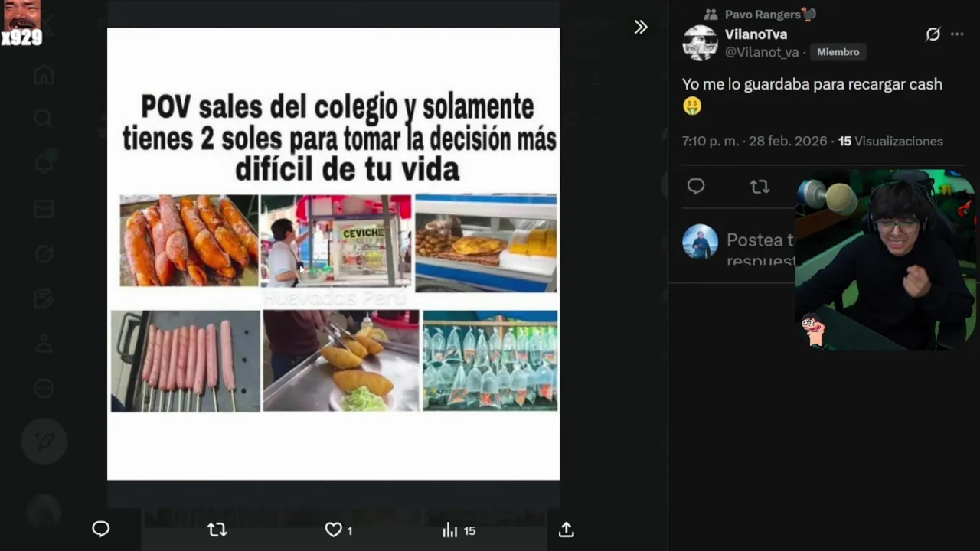Go to Home in the dimmed sidebar
Screen dimensions: 980x551
click(x=44, y=75)
